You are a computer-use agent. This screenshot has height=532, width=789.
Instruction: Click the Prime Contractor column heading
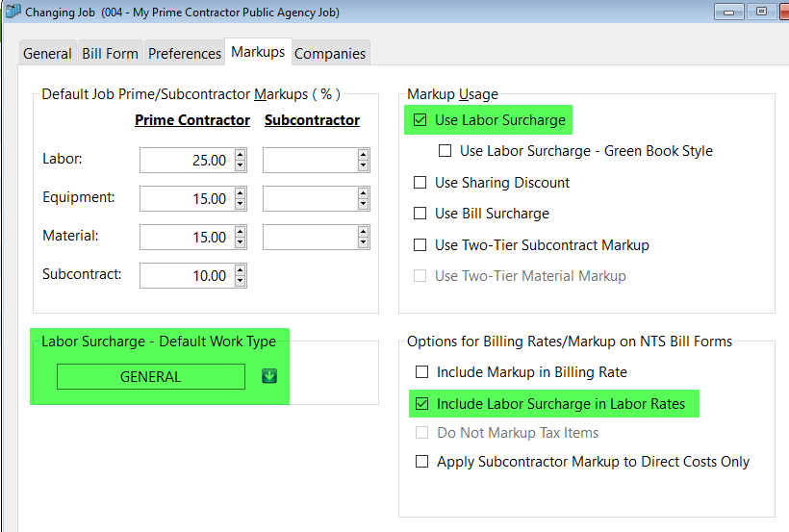(x=192, y=120)
